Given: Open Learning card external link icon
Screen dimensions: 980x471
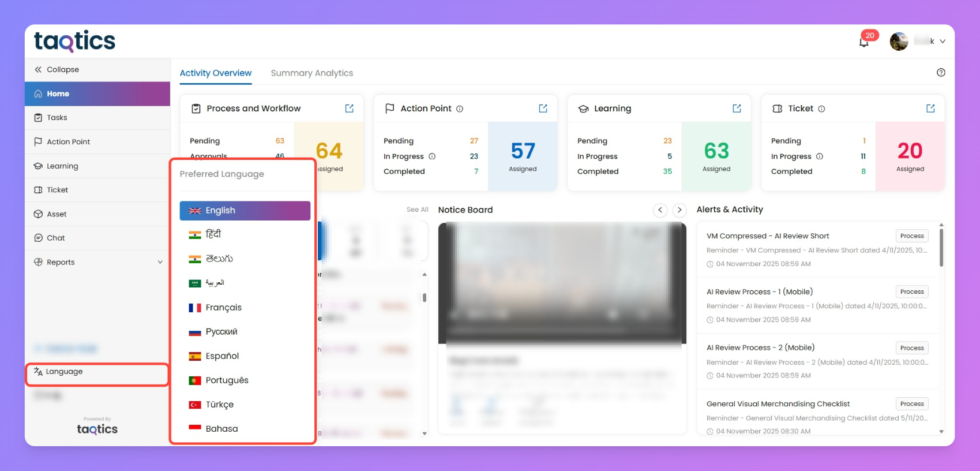Looking at the screenshot, I should click(737, 109).
